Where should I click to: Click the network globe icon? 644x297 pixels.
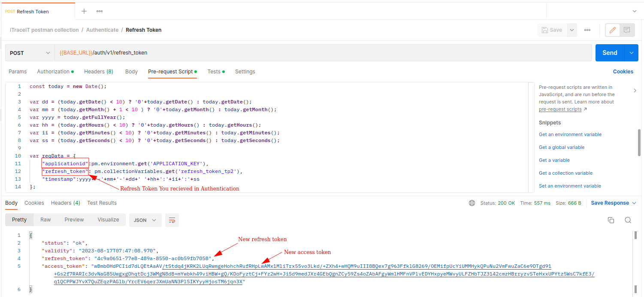(472, 203)
